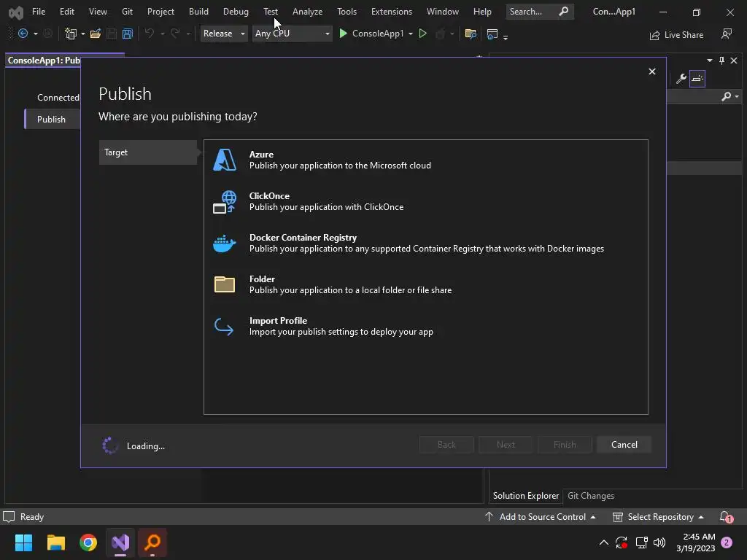Expand the New Project dropdown arrow
This screenshot has height=560, width=747.
pyautogui.click(x=83, y=34)
